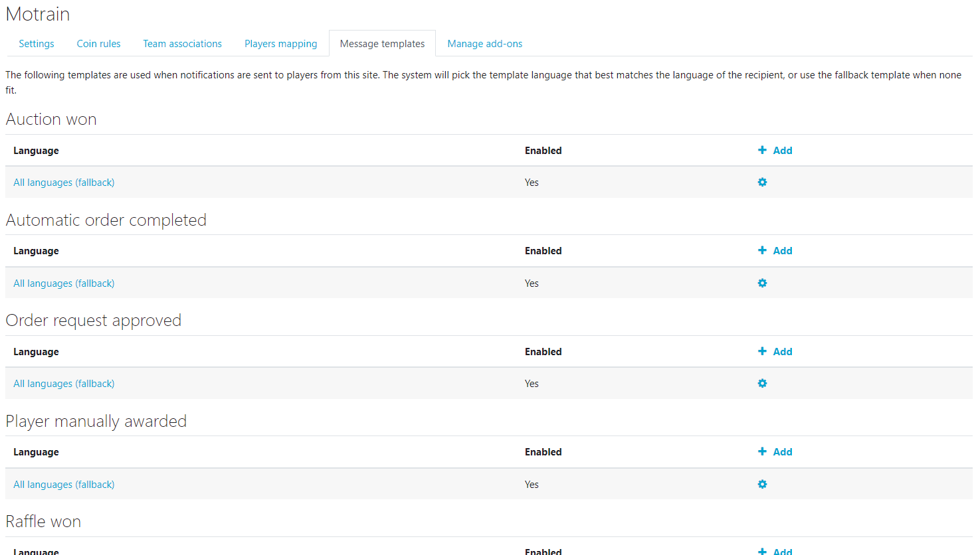Add a template under Player manually awarded
Screen dimensions: 980x555
click(775, 452)
